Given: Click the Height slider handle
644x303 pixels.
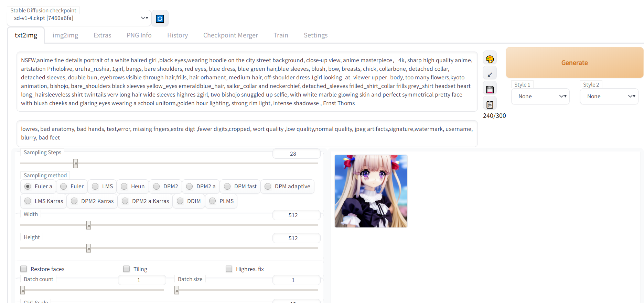Looking at the screenshot, I should click(89, 248).
